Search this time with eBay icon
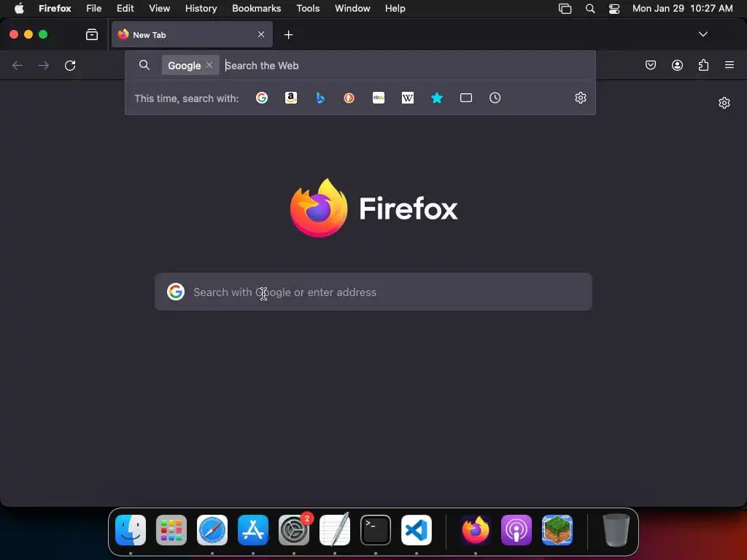Viewport: 747px width, 560px height. point(379,98)
